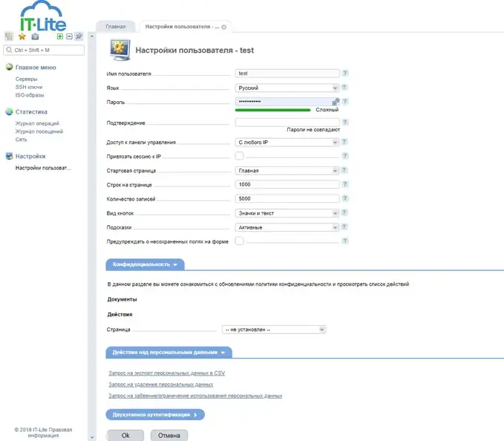The height and width of the screenshot is (441, 504).
Task: Click the Ok button
Action: point(125,436)
